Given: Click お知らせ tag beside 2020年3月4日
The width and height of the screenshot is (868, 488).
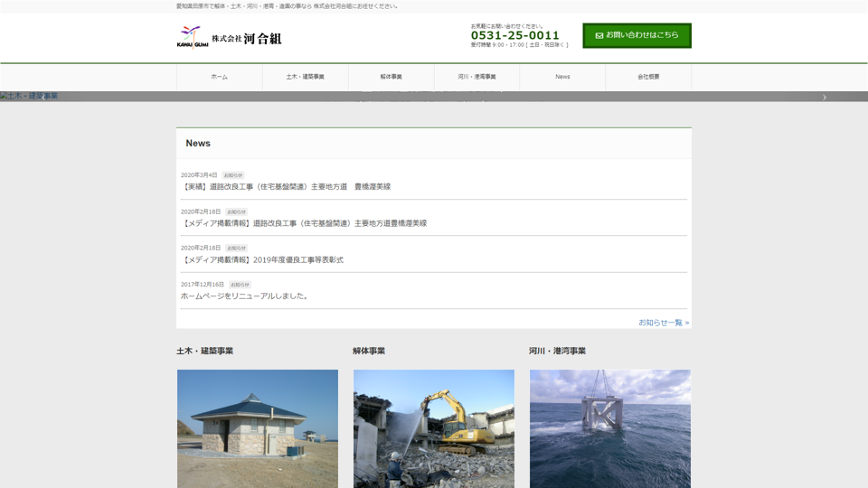Looking at the screenshot, I should pyautogui.click(x=233, y=175).
